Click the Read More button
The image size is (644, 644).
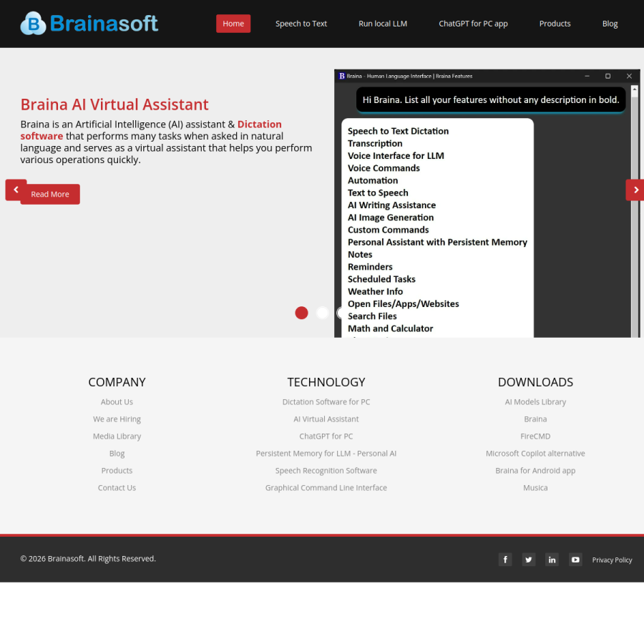(50, 194)
